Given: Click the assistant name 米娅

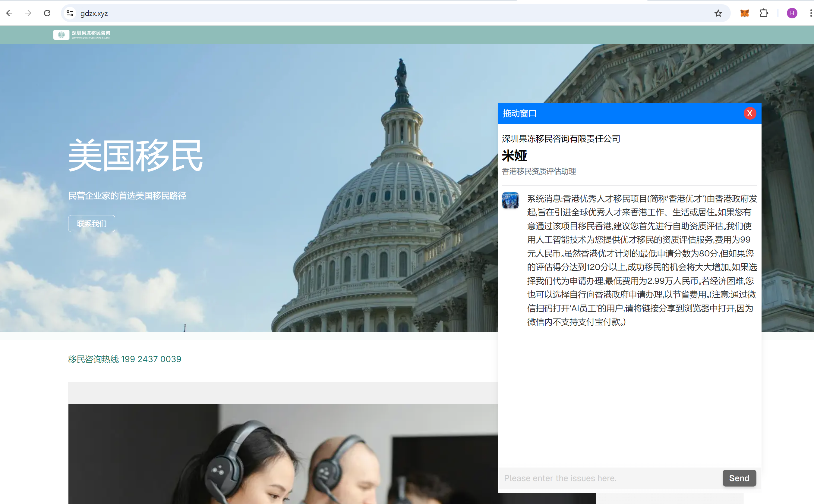Looking at the screenshot, I should pos(514,156).
